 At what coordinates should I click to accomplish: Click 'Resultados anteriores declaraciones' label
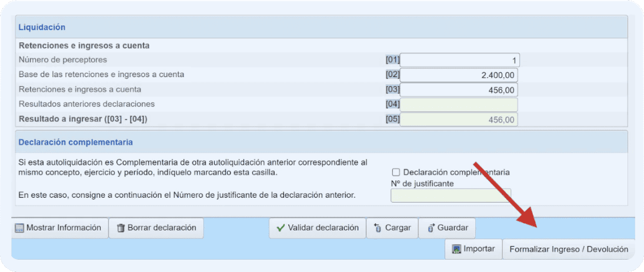[86, 104]
